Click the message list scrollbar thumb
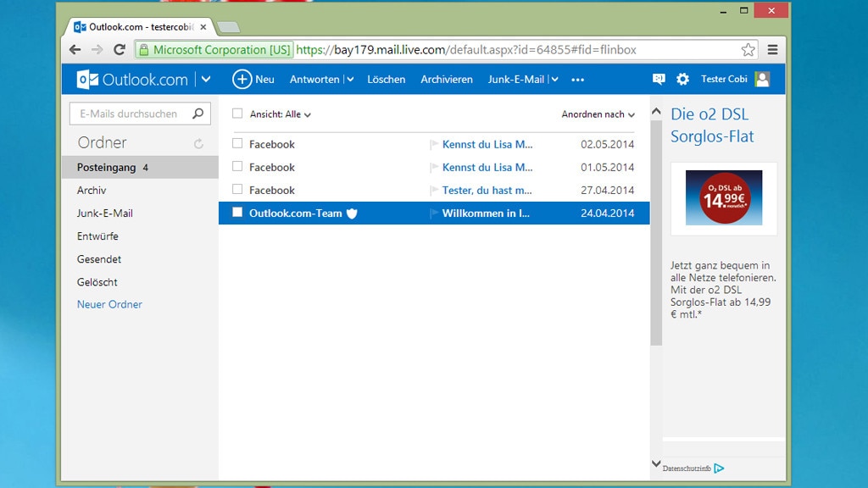868x488 pixels. 656,232
